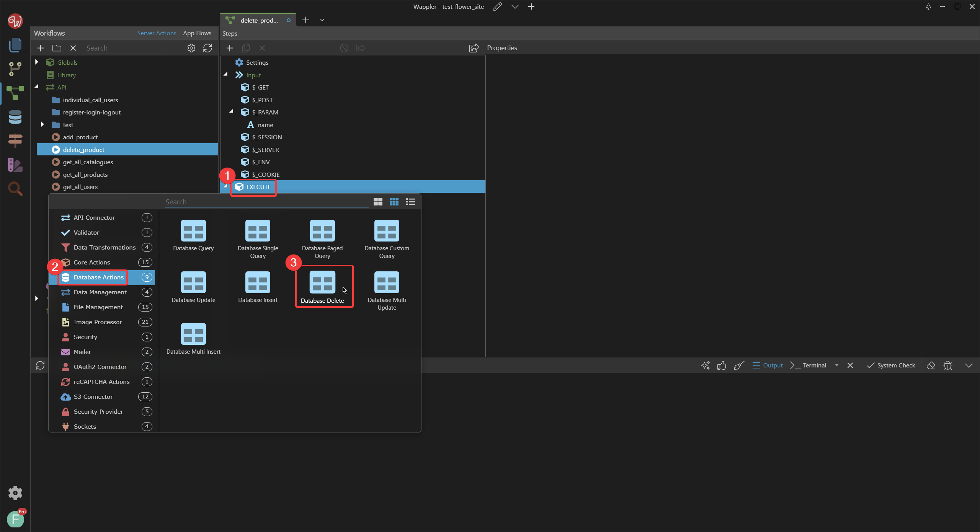This screenshot has height=532, width=980.
Task: Open the Terminal dropdown arrow
Action: (837, 365)
